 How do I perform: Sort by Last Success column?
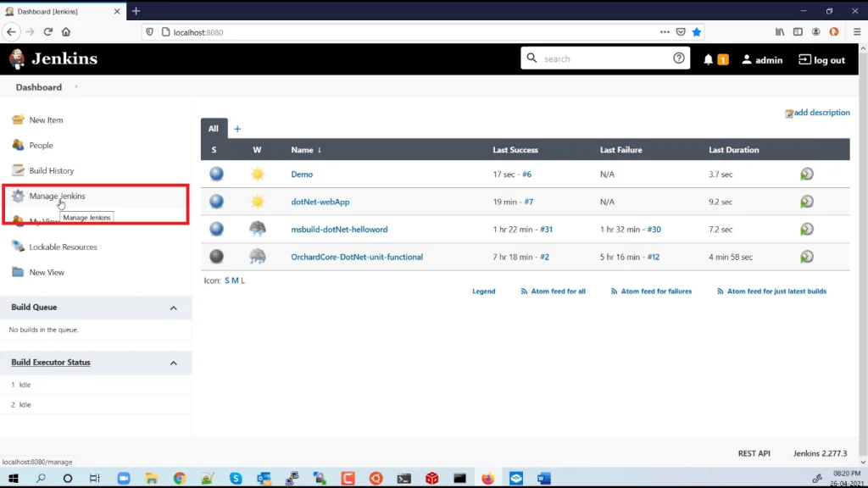(x=515, y=150)
